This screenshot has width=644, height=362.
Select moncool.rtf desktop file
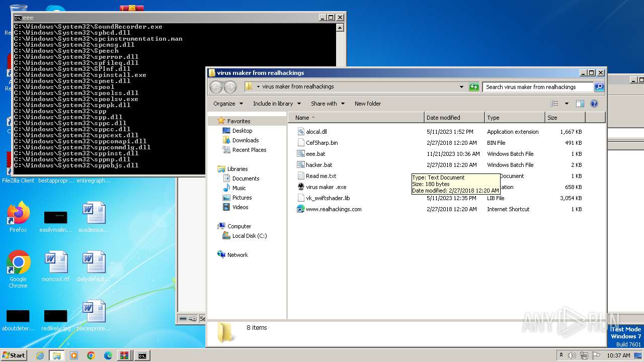55,266
